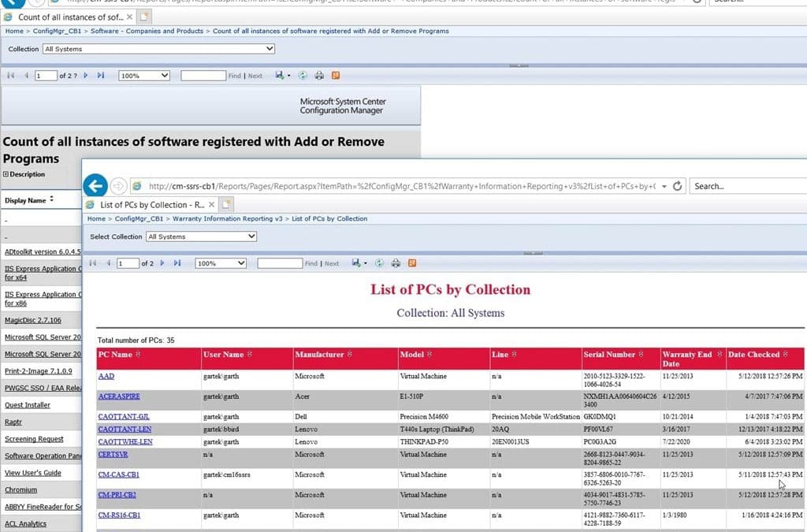Go to next page in software count report toolbar
The image size is (807, 532).
85,75
